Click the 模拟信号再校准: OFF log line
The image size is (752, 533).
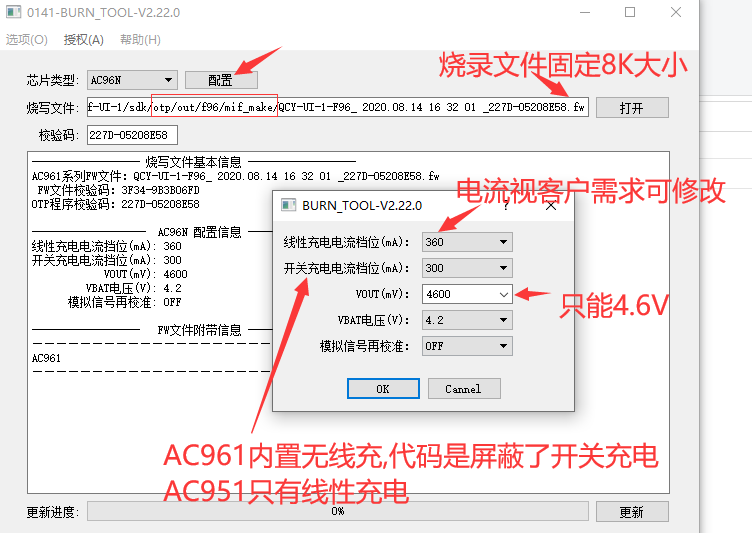coord(125,302)
